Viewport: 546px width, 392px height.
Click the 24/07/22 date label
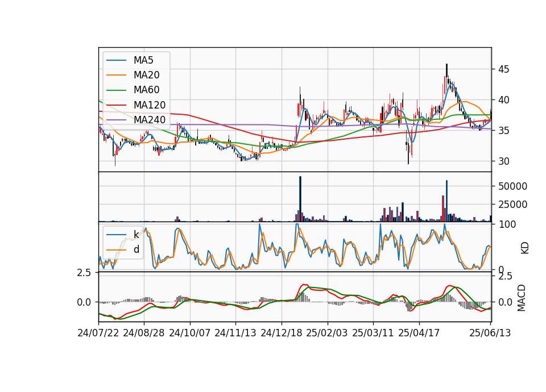(x=98, y=333)
